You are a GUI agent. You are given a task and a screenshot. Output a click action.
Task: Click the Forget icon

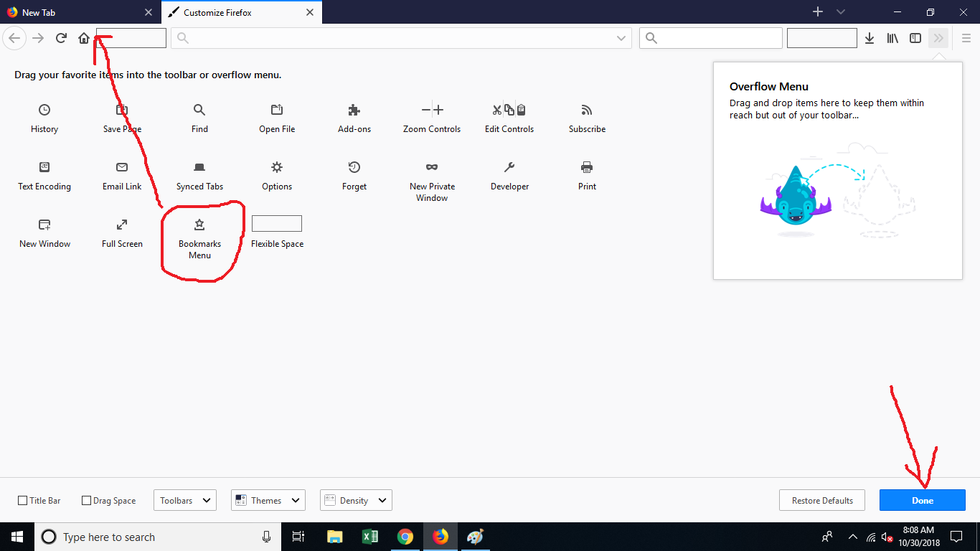(x=354, y=167)
